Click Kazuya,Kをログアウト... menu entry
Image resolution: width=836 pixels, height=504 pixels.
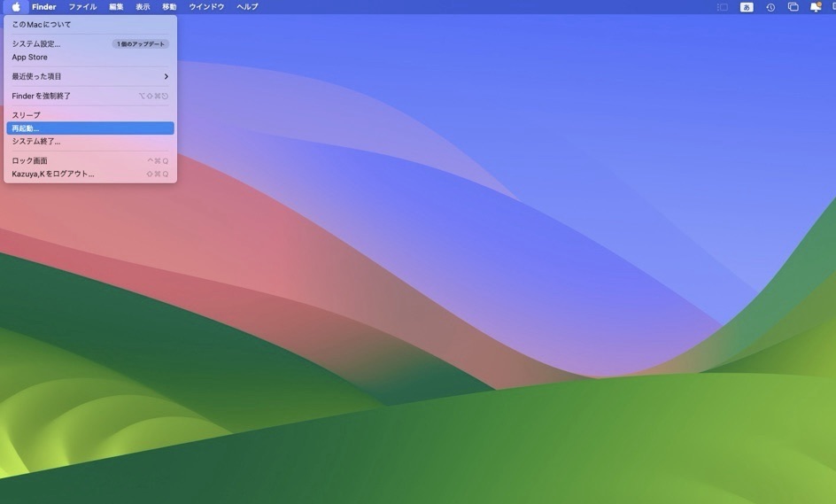click(53, 174)
